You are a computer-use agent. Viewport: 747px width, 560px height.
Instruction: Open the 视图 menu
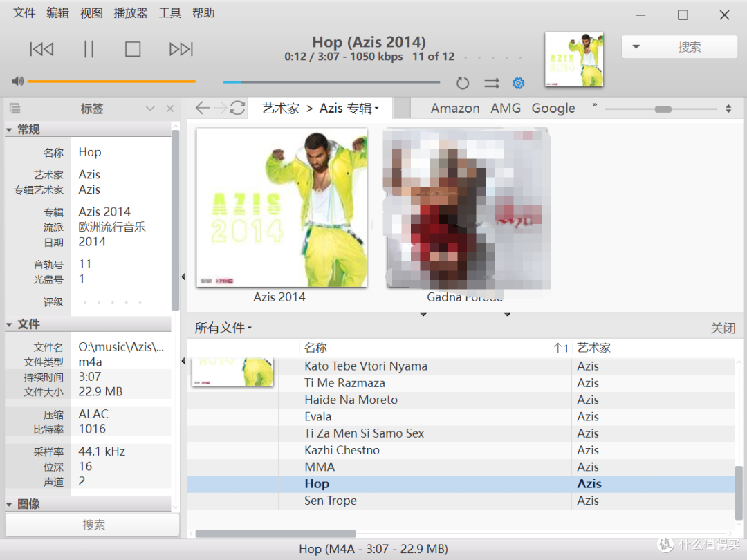click(91, 13)
